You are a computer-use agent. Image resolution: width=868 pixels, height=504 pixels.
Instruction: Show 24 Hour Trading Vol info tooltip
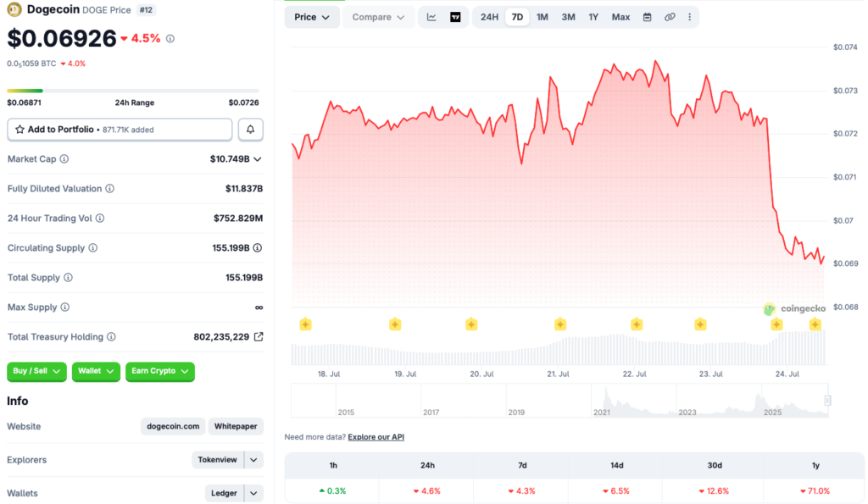coord(100,219)
